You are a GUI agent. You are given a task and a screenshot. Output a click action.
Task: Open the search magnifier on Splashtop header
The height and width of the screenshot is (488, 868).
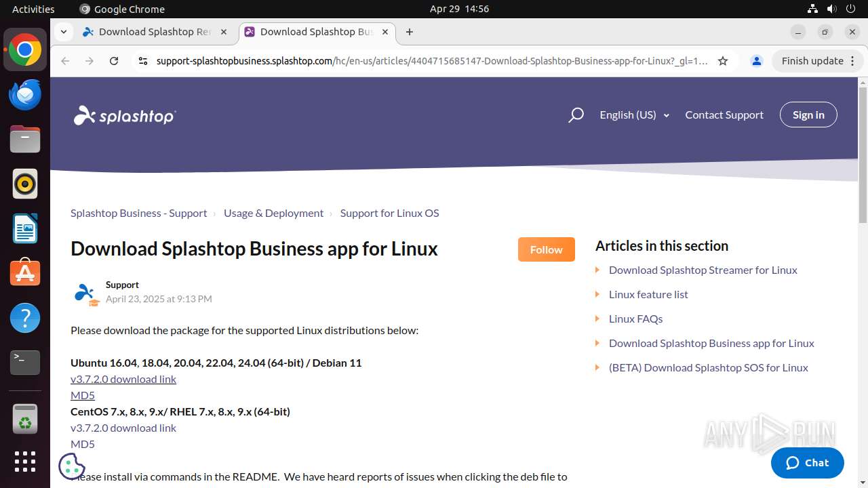click(x=576, y=115)
